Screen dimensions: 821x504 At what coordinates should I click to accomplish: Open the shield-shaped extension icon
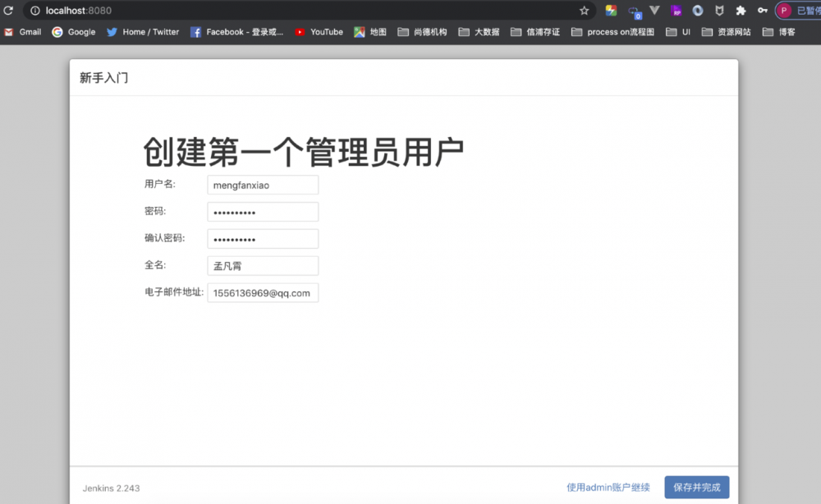[719, 10]
